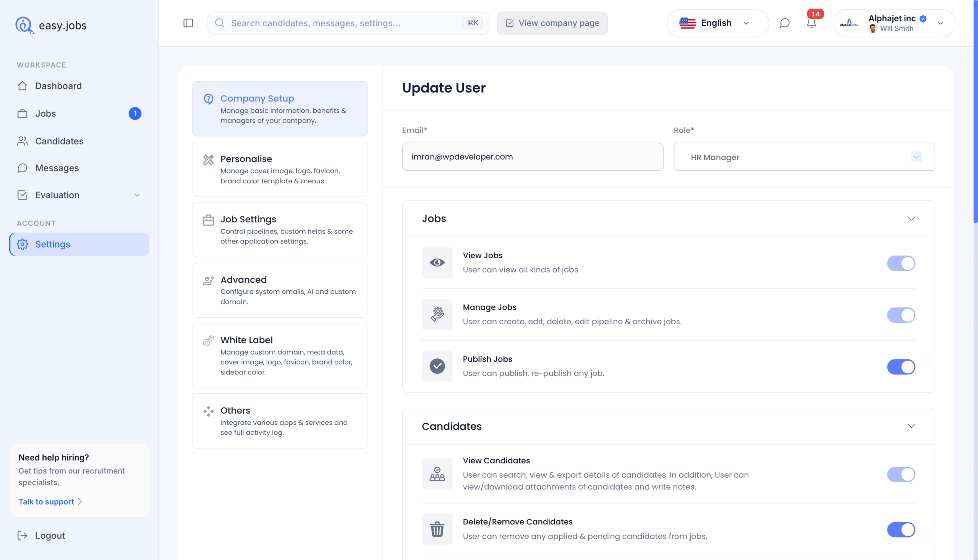Click the Job Settings briefcase icon
978x560 pixels.
click(209, 220)
